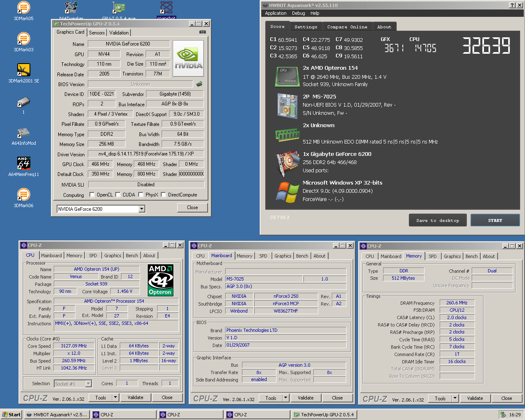
Task: Click the GPU-Z title bar icon
Action: 56,24
